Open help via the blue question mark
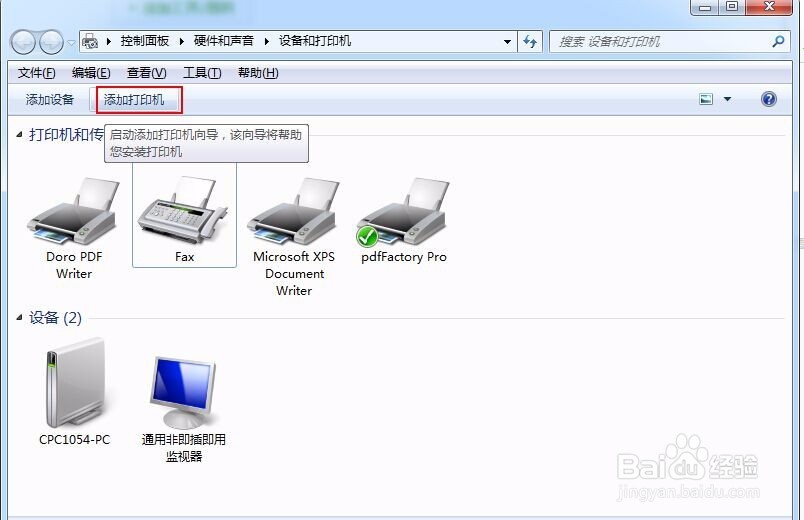 pos(769,99)
